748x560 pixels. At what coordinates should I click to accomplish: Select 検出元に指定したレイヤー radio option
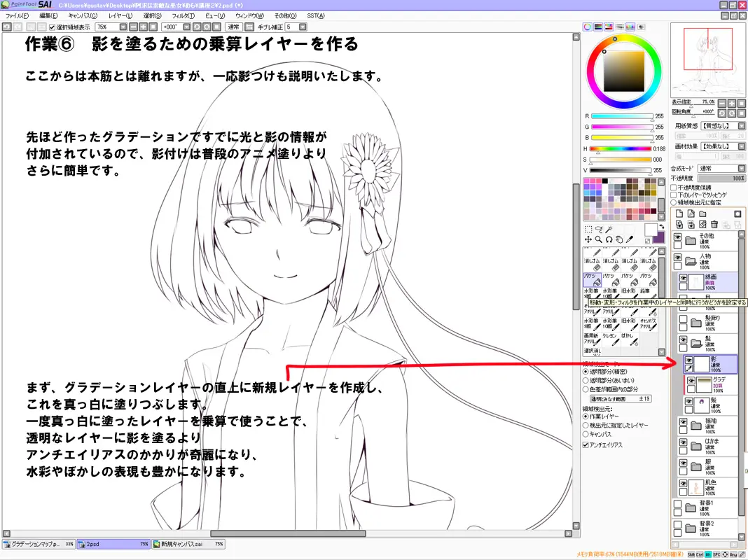(586, 425)
